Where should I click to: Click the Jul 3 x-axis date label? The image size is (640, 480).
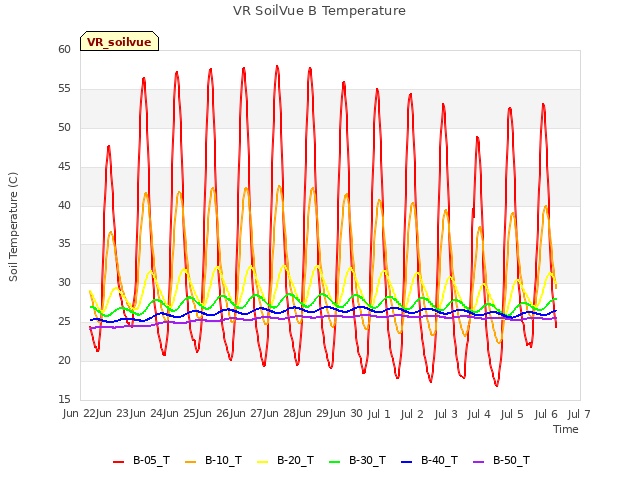[446, 414]
